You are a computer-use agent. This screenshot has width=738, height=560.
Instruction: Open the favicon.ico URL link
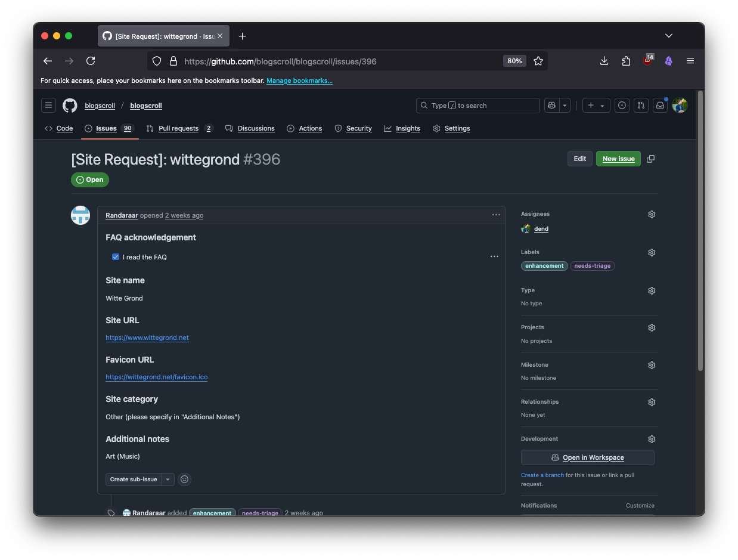pos(157,377)
